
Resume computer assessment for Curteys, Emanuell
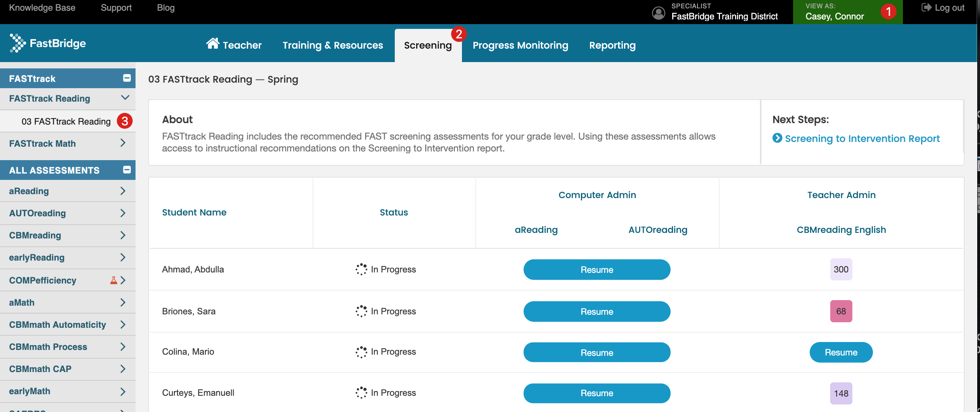[597, 393]
